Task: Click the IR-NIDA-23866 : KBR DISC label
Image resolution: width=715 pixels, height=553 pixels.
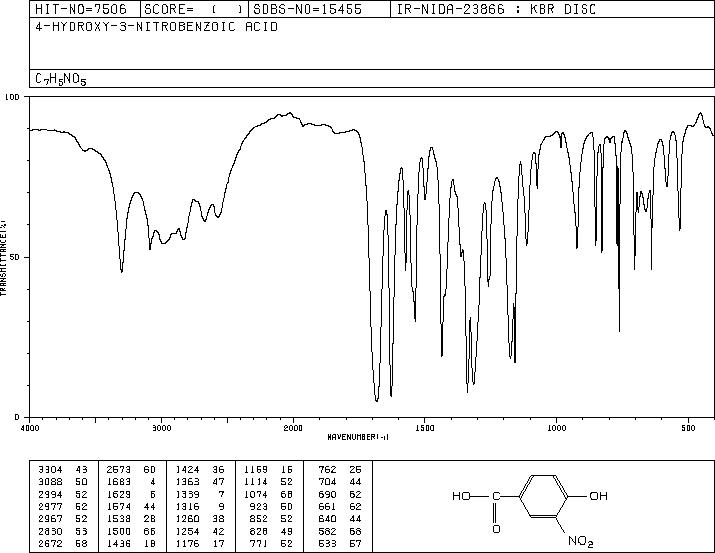Action: (496, 9)
